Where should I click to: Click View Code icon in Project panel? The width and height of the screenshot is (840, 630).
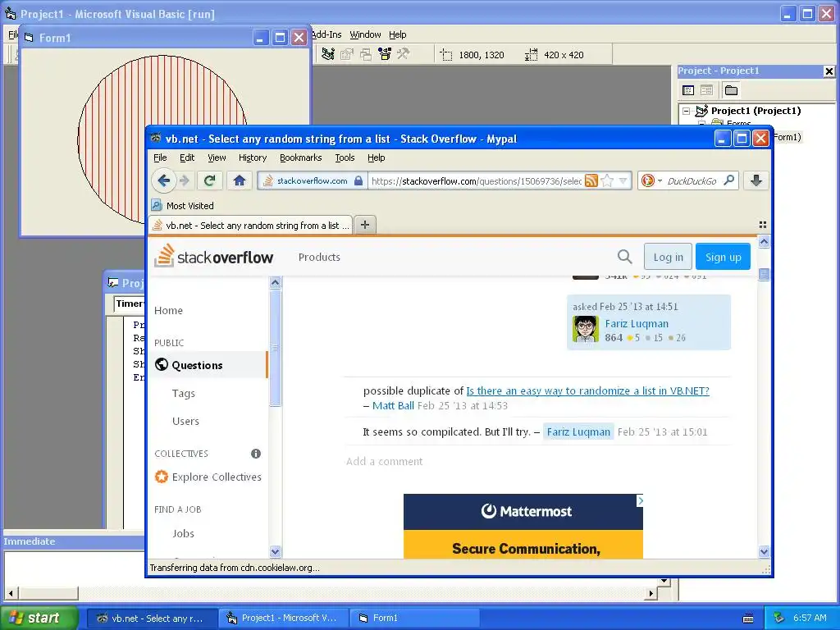(x=688, y=90)
